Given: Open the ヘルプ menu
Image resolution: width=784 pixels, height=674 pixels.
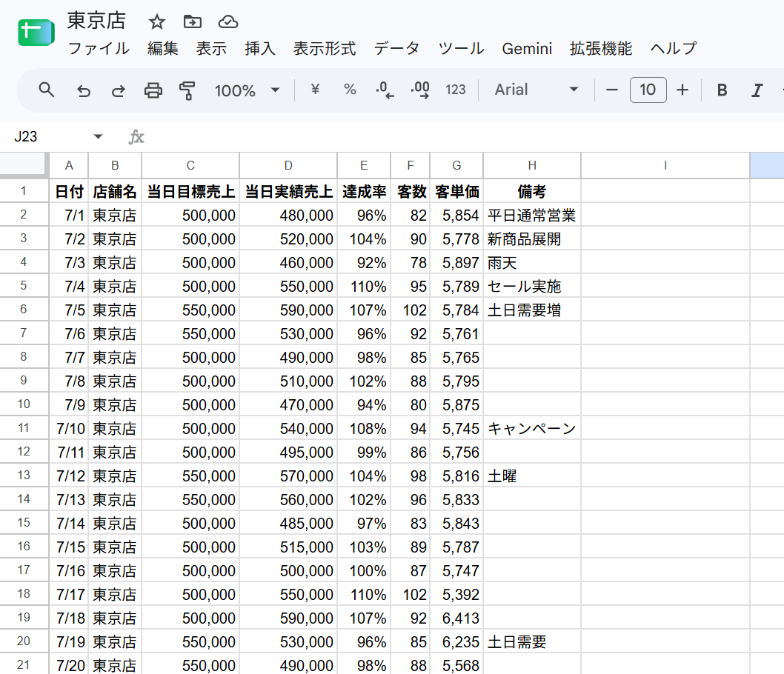Looking at the screenshot, I should click(673, 48).
